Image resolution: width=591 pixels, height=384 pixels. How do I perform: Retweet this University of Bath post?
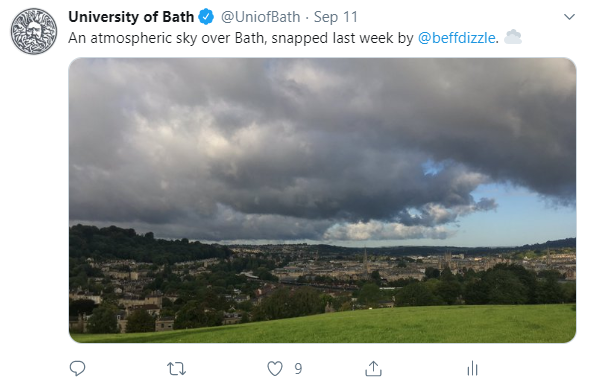click(176, 369)
